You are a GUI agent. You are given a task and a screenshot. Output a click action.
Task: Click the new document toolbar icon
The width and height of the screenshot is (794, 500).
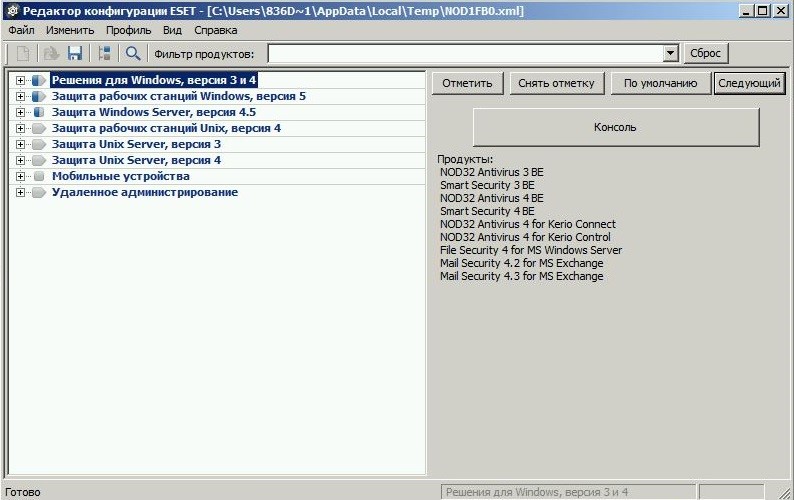23,53
